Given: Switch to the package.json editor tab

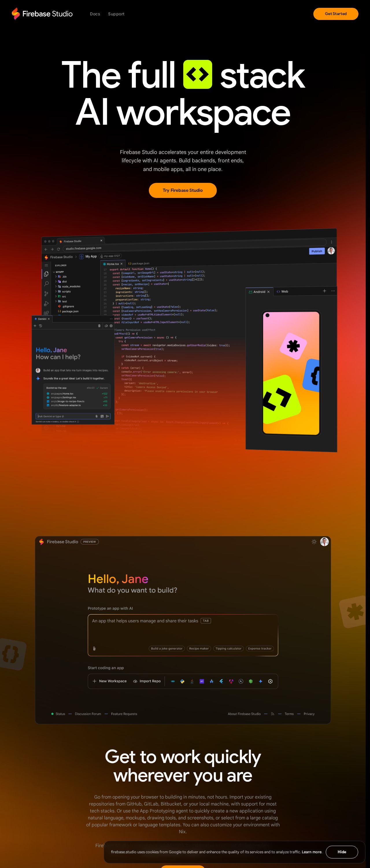Looking at the screenshot, I should (x=139, y=264).
